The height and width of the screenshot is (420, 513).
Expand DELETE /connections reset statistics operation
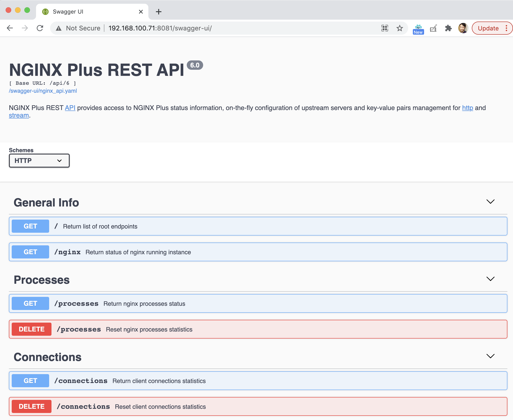(258, 406)
